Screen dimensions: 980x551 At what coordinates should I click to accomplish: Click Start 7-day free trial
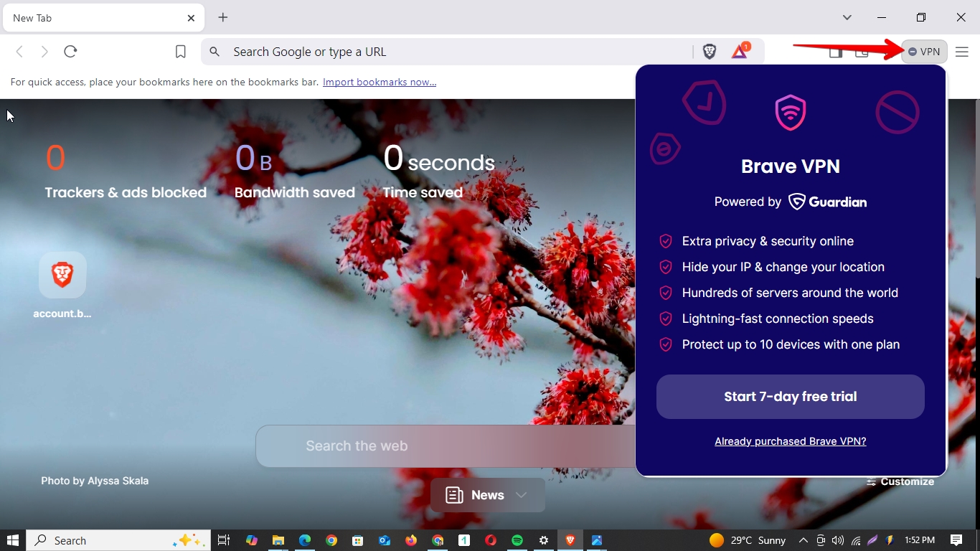point(791,397)
